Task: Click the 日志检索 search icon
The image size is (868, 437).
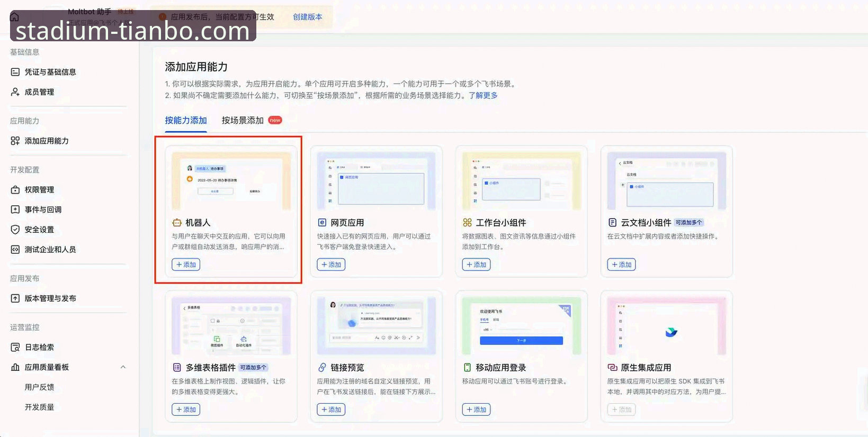Action: point(15,347)
